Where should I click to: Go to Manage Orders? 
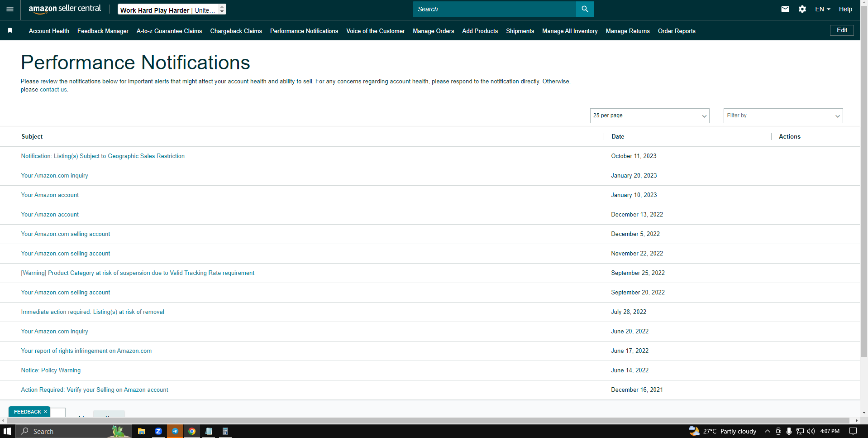434,31
